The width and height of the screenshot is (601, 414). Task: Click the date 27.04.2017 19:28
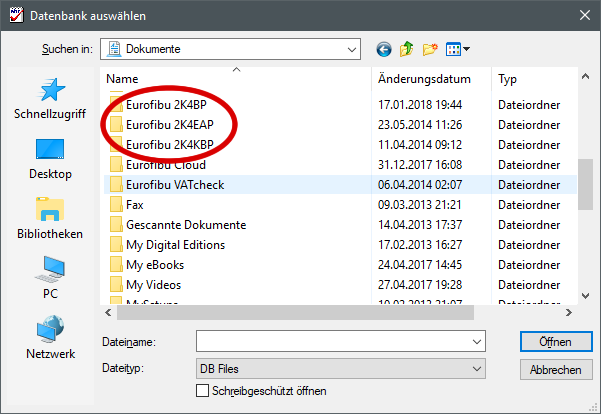tap(420, 285)
